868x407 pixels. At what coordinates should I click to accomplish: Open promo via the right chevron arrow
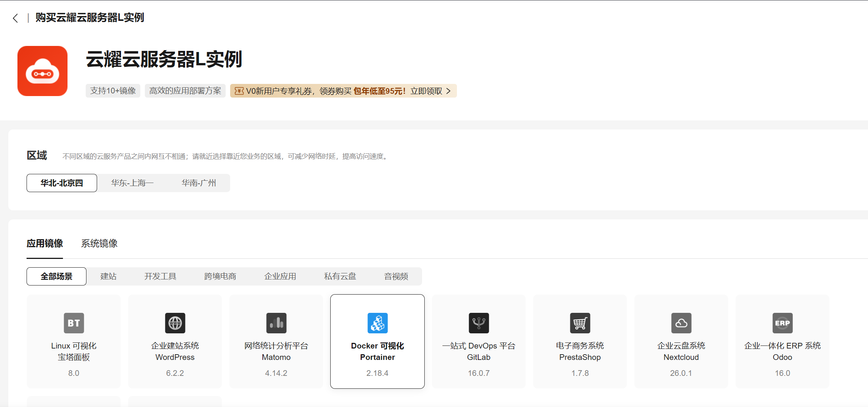[x=449, y=91]
